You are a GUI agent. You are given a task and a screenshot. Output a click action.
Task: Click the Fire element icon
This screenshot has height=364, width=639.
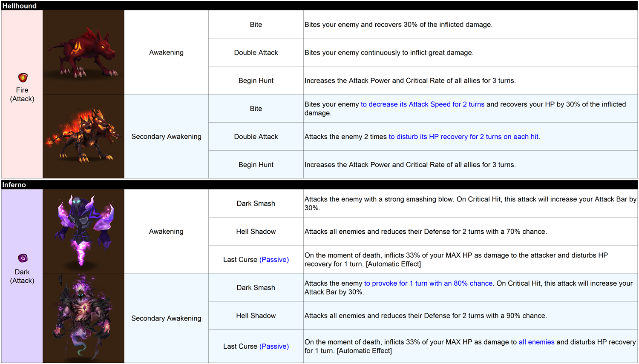click(x=23, y=77)
